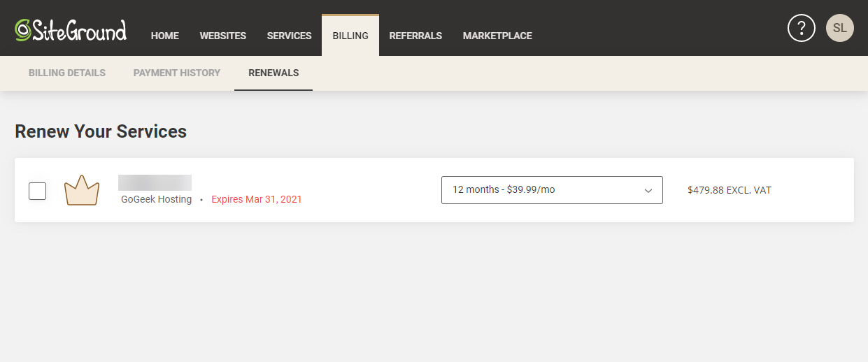Switch to the Payment History tab
The width and height of the screenshot is (868, 362).
coord(177,73)
